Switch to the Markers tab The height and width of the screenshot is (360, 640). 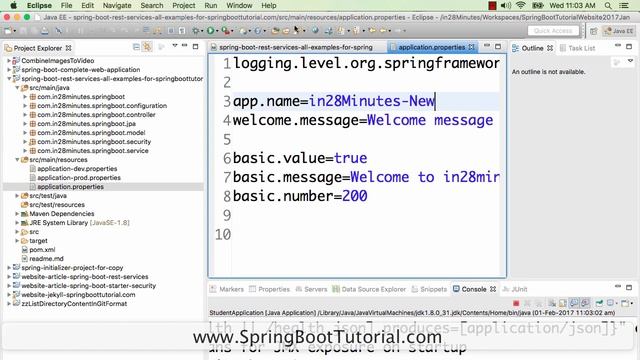(227, 289)
